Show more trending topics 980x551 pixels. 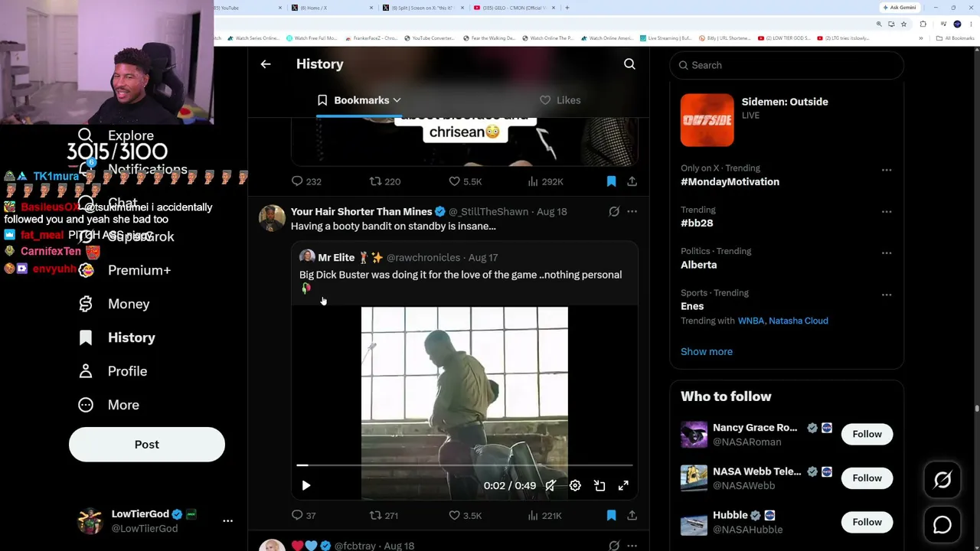click(707, 351)
